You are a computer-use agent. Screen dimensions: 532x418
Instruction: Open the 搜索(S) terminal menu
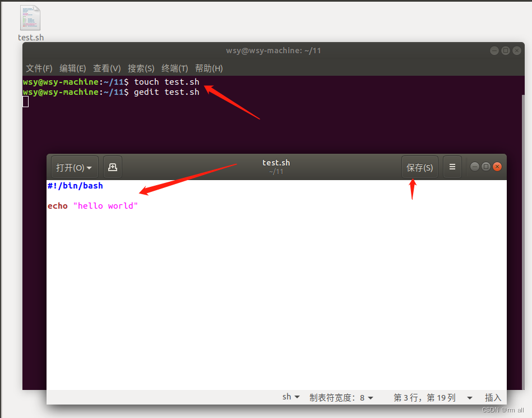[x=141, y=68]
